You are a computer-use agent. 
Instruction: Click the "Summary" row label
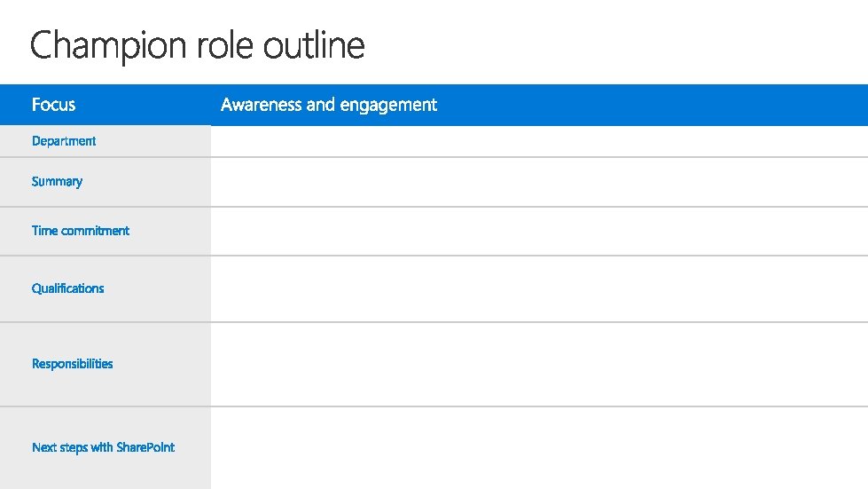click(57, 182)
